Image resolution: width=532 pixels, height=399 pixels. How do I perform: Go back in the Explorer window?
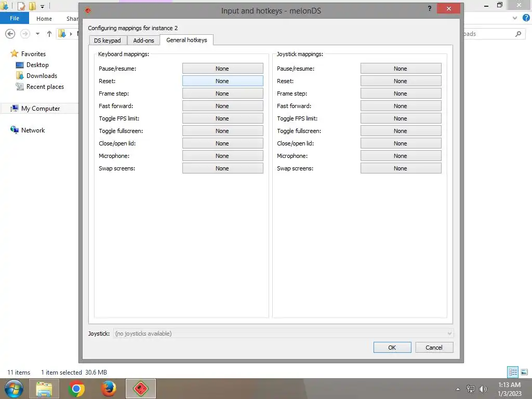[10, 34]
